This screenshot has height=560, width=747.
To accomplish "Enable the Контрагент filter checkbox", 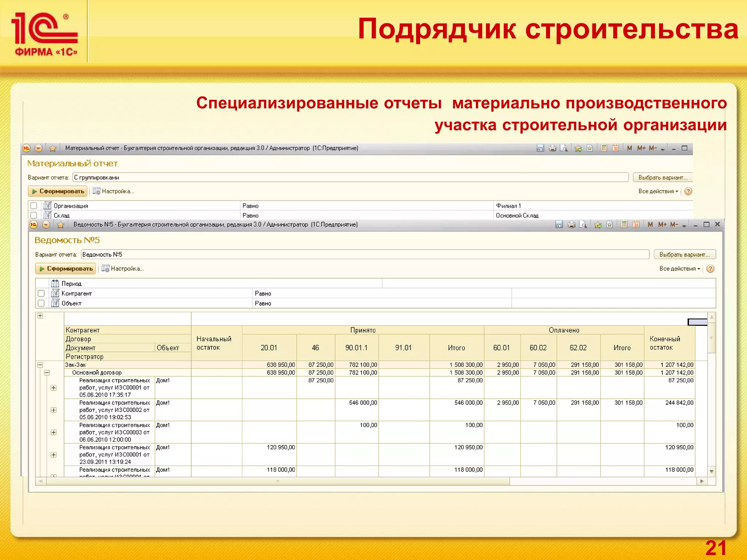I will (41, 293).
